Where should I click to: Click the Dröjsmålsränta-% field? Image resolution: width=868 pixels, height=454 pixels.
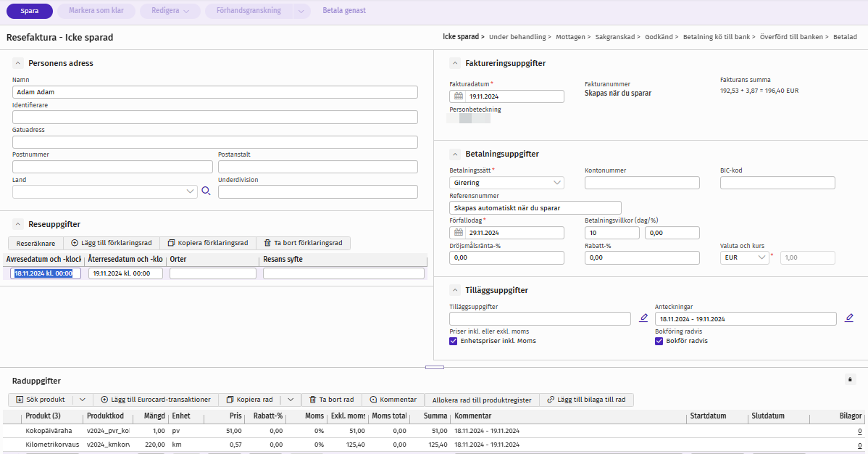pyautogui.click(x=506, y=257)
